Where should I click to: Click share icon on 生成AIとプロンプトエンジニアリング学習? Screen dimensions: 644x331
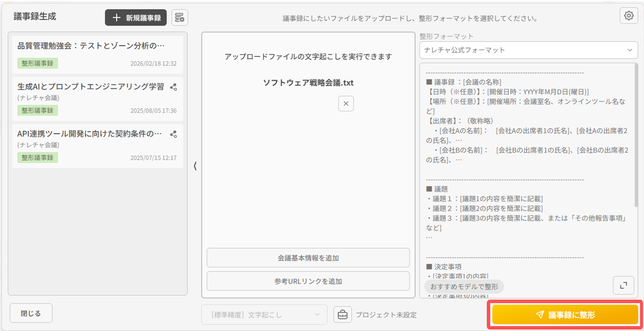point(173,87)
